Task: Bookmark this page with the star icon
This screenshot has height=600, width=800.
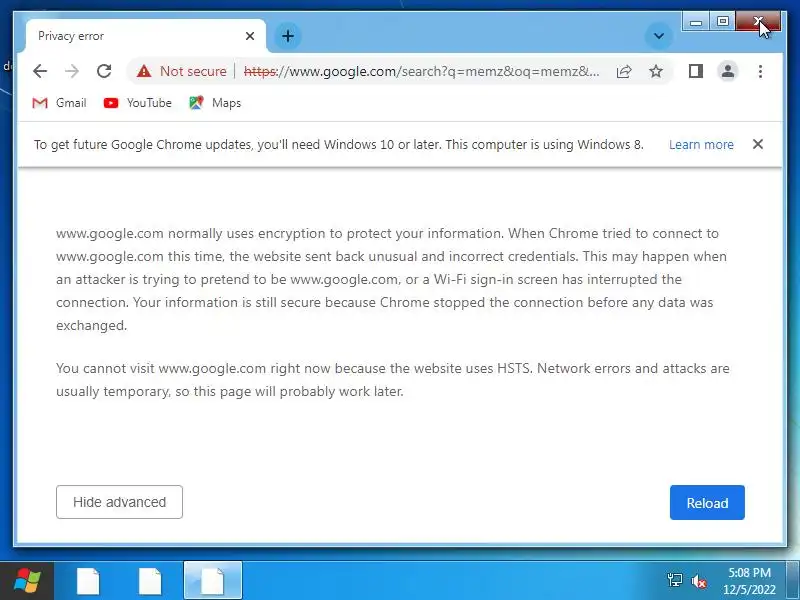Action: pyautogui.click(x=656, y=71)
